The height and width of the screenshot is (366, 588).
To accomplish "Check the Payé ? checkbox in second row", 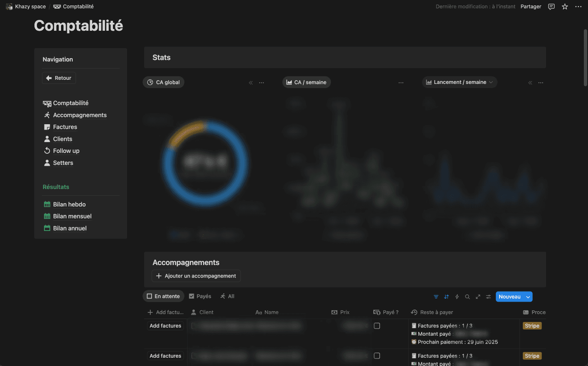I will pyautogui.click(x=377, y=356).
